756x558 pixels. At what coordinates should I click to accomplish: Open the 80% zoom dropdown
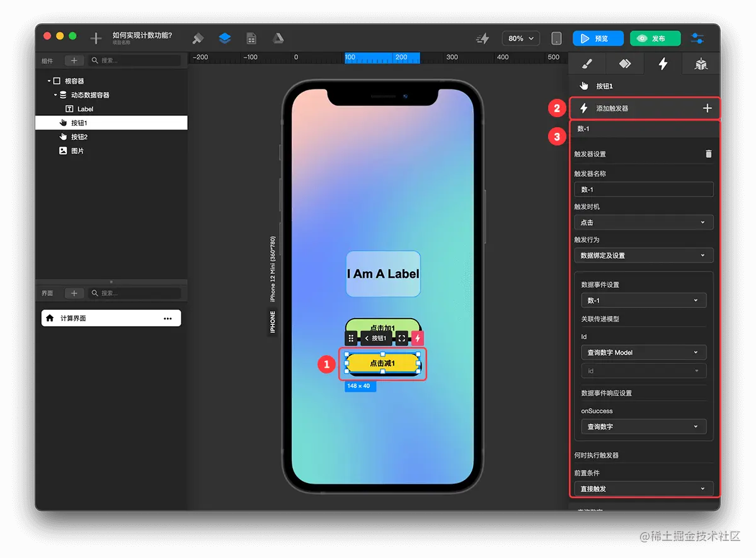pos(520,38)
